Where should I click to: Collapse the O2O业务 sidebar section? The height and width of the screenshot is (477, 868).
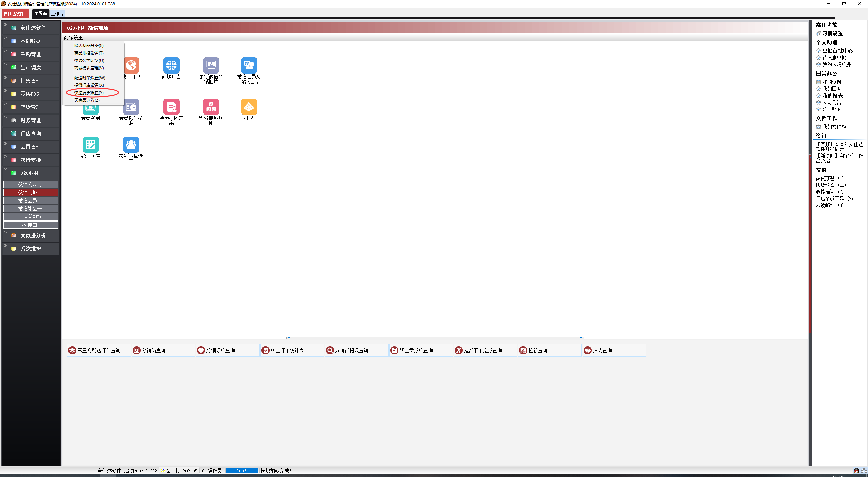[29, 173]
